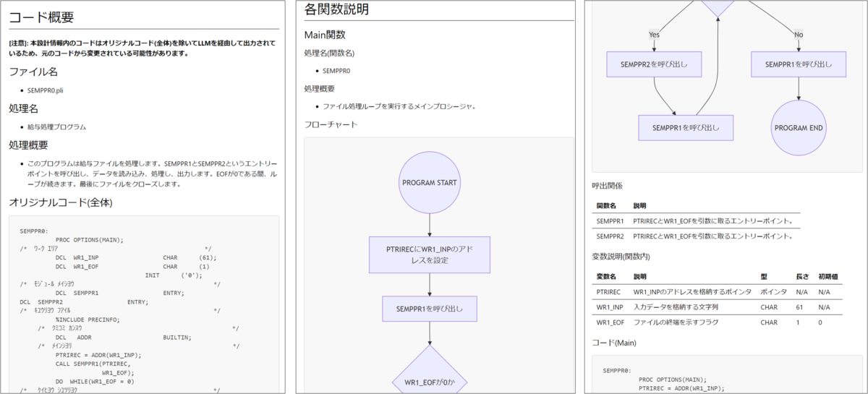The image size is (868, 394).
Task: Click the 61 length cell for WR1_INP
Action: pyautogui.click(x=800, y=307)
